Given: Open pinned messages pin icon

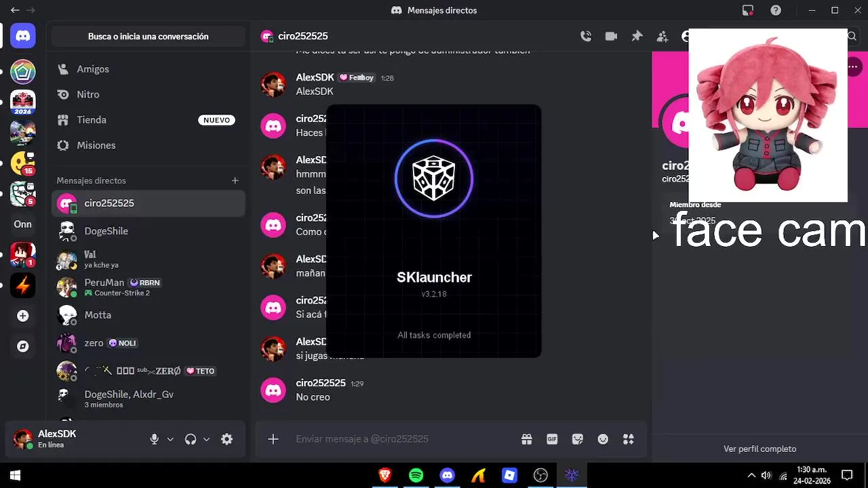Looking at the screenshot, I should 637,37.
